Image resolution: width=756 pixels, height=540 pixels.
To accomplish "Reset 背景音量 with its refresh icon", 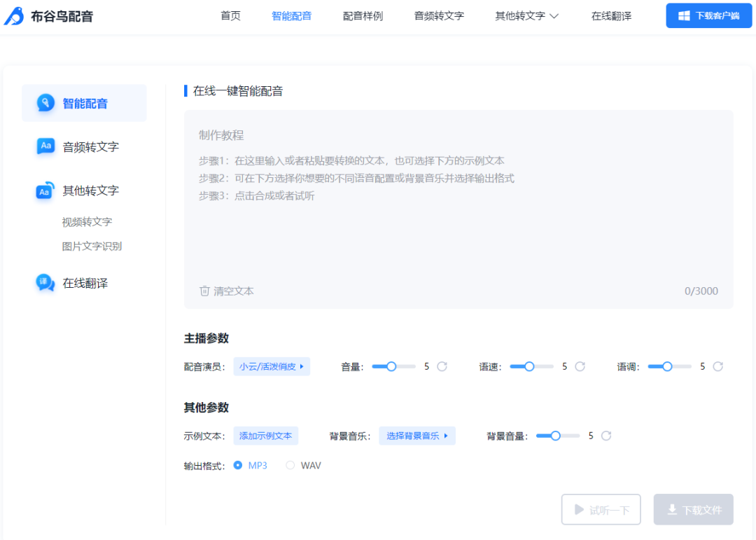I will click(x=606, y=436).
